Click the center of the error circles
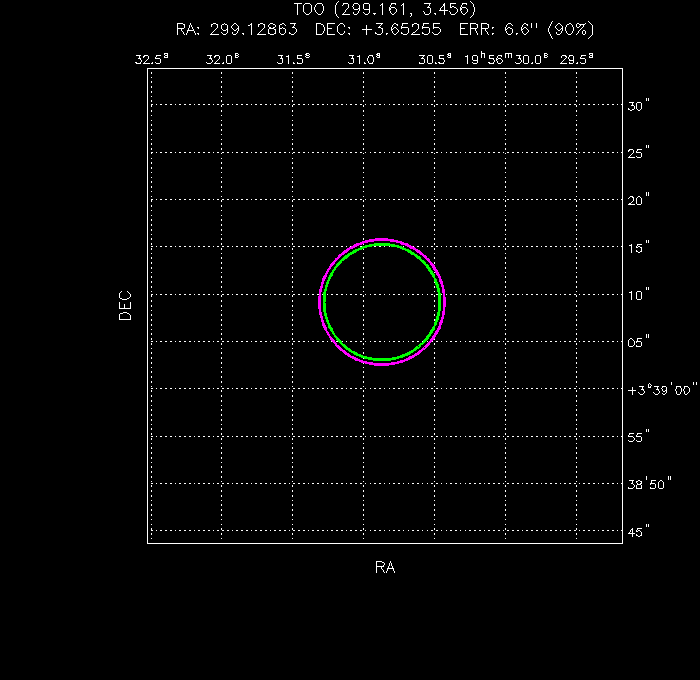700x680 pixels. pos(381,301)
